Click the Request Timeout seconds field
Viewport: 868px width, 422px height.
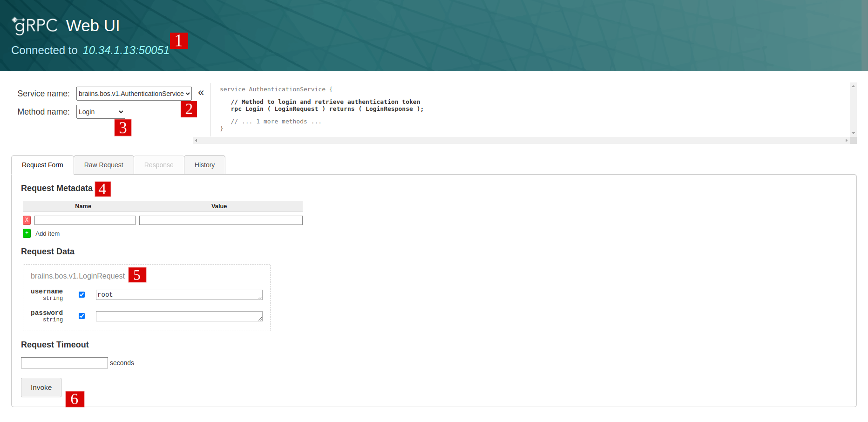(x=64, y=363)
